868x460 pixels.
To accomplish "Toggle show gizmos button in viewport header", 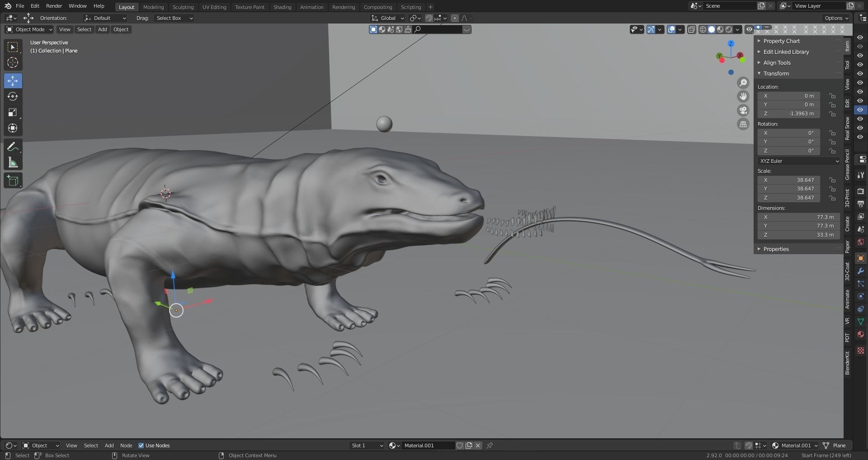I will (x=651, y=29).
